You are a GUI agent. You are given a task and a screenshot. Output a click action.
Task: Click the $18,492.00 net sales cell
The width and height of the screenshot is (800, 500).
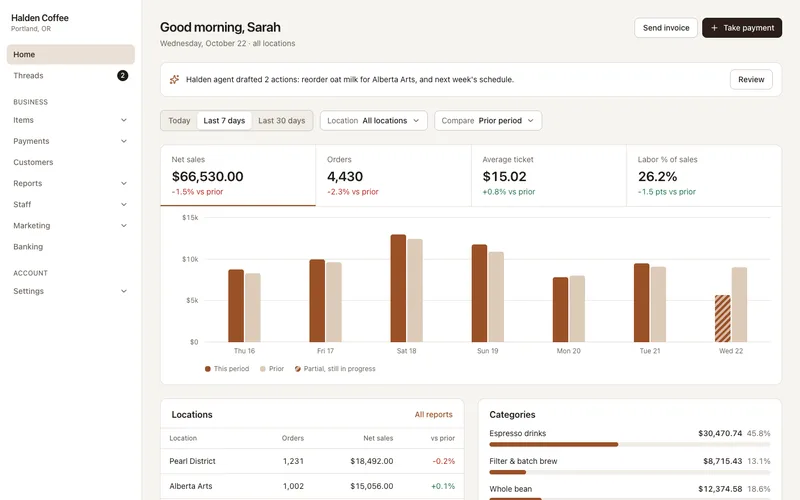click(x=371, y=461)
